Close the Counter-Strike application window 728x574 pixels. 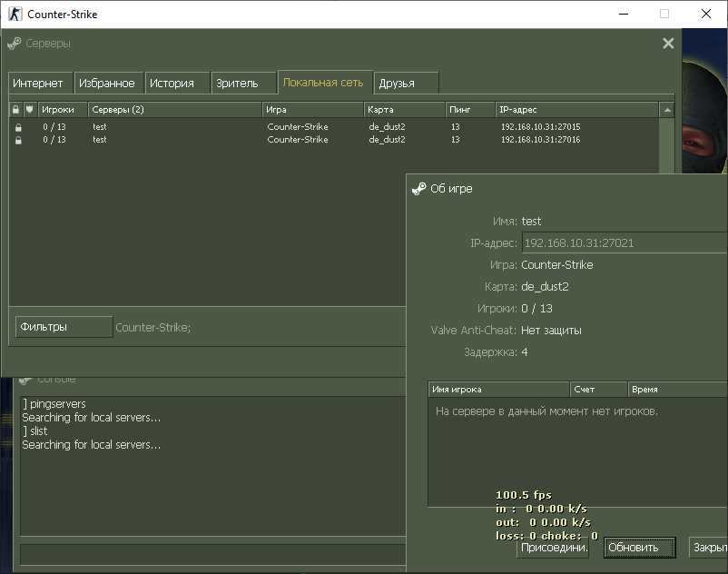click(x=706, y=14)
